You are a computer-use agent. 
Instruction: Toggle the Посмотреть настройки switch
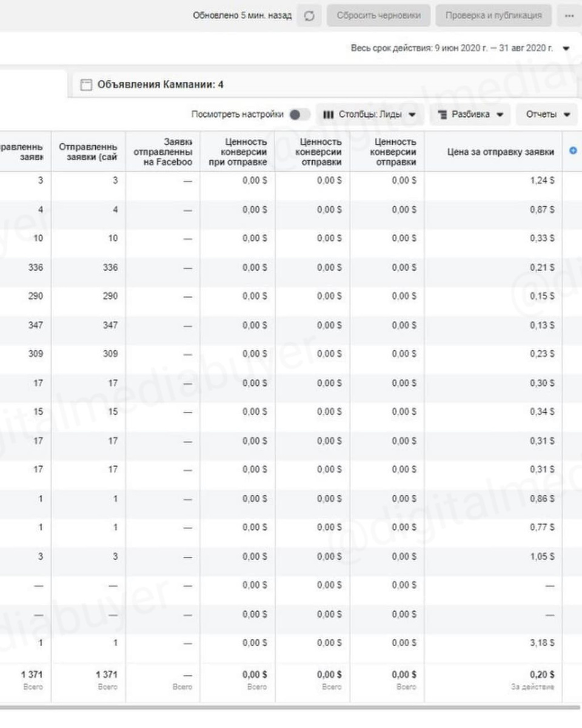(x=299, y=114)
